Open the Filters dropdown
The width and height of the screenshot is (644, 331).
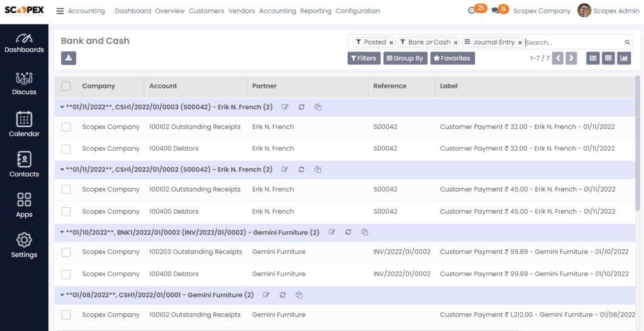tap(364, 58)
